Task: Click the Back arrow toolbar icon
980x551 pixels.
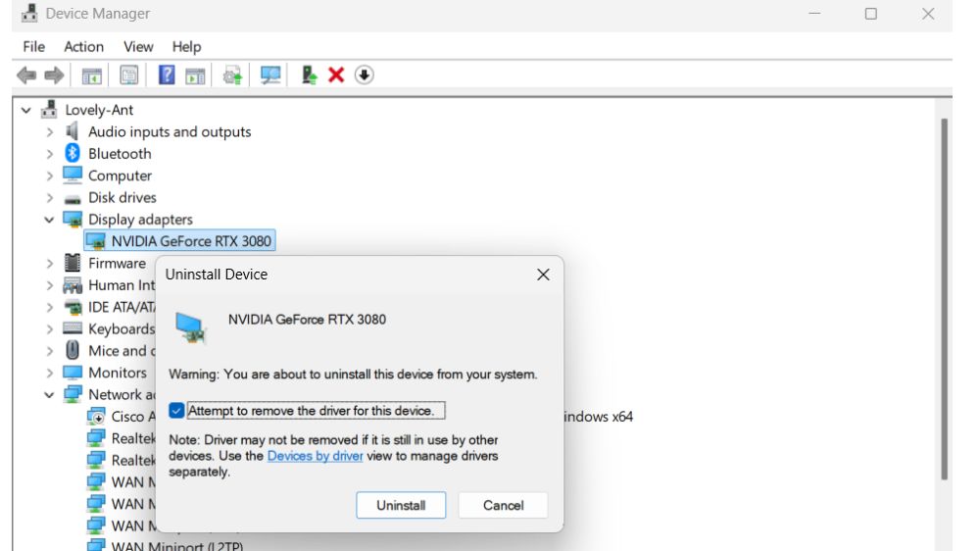Action: coord(26,75)
